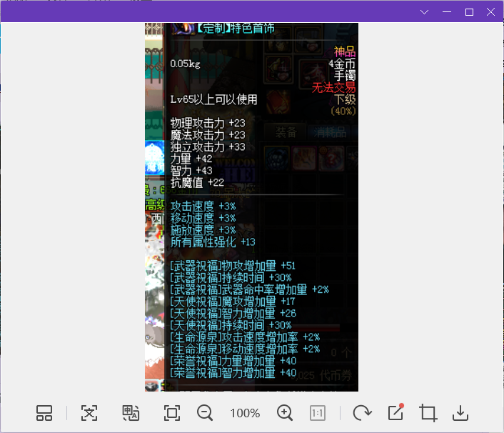Enter full screen view mode
The width and height of the screenshot is (504, 433).
click(171, 413)
